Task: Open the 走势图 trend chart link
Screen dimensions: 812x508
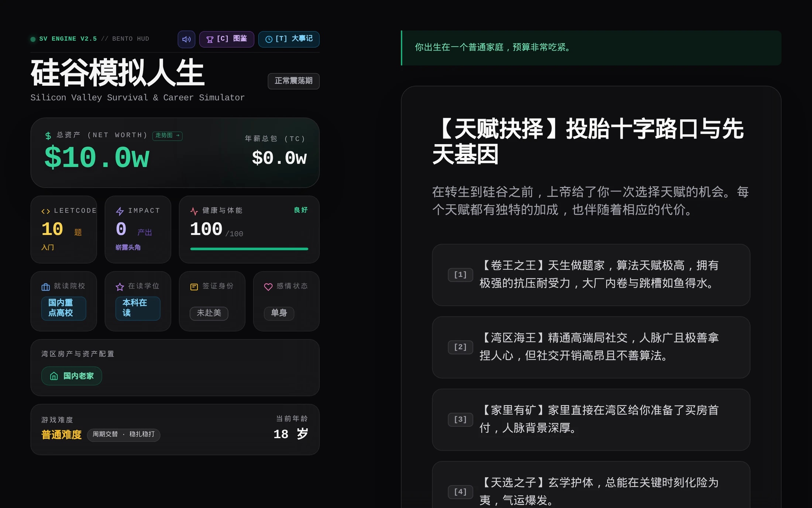Action: (x=168, y=136)
